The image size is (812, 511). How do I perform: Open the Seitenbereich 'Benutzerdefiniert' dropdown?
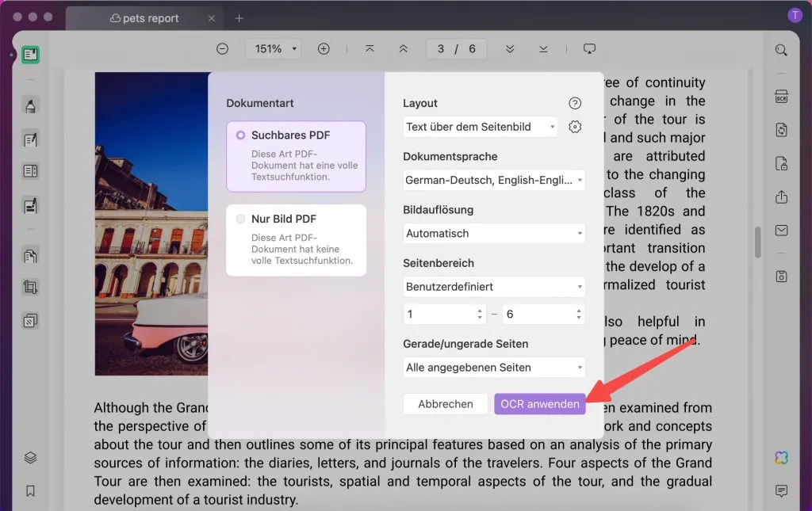click(494, 287)
